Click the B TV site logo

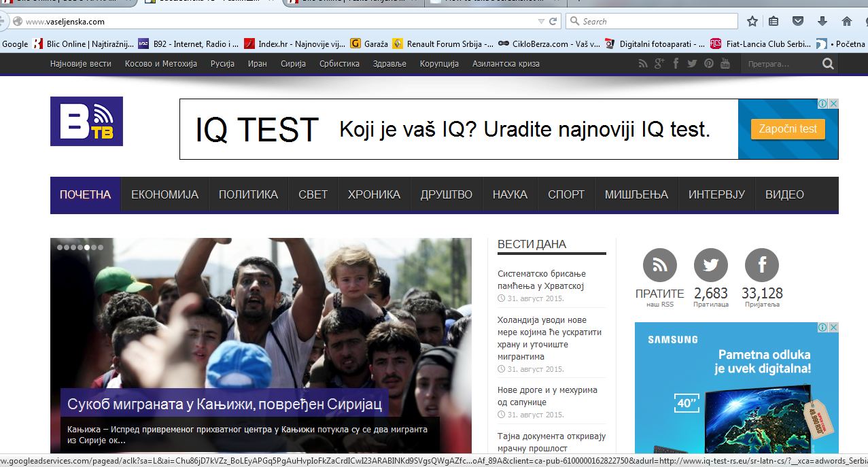click(x=86, y=121)
